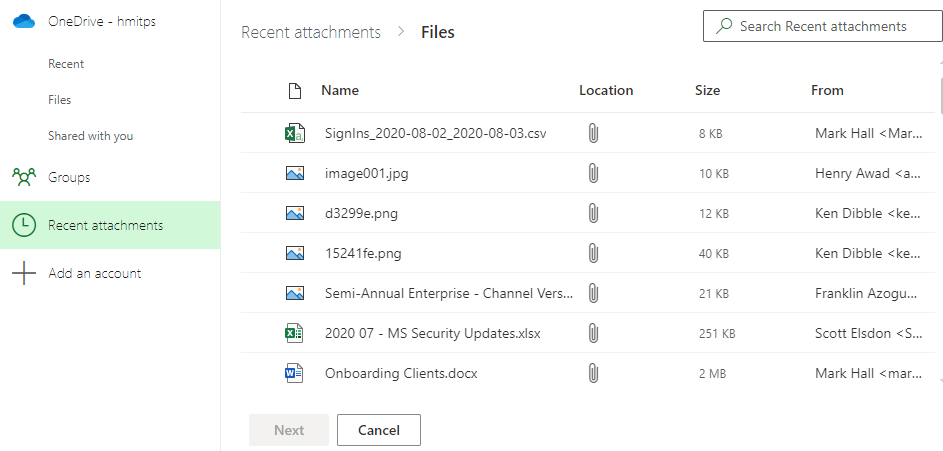Click the Excel icon for SignIns csv file
This screenshot has height=451, width=943.
tap(294, 133)
